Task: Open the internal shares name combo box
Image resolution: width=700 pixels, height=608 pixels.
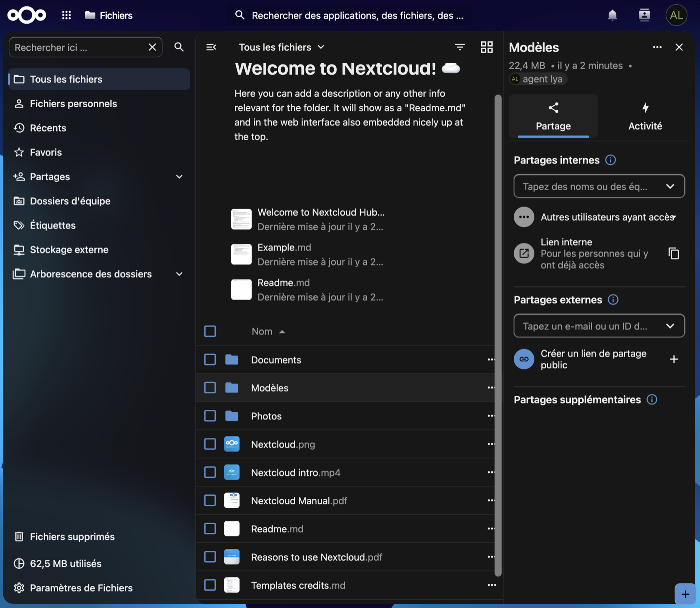Action: [599, 186]
